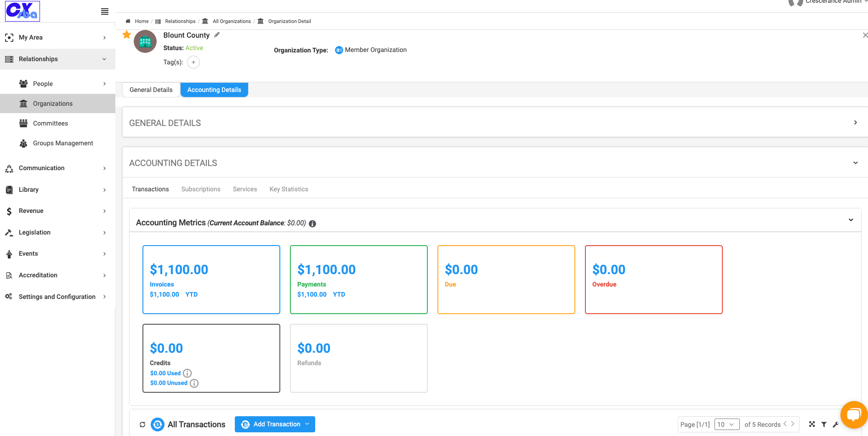Select the Services sub-tab
The height and width of the screenshot is (436, 868).
point(245,189)
